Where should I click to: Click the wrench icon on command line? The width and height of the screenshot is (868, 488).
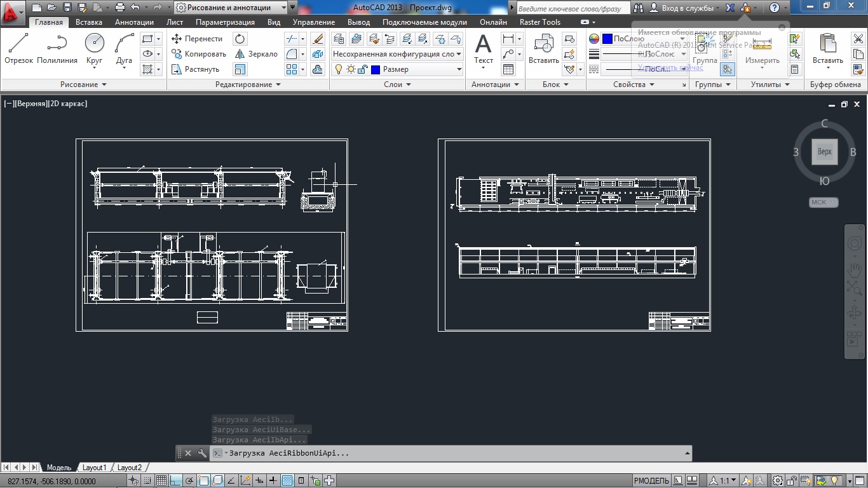pos(202,453)
